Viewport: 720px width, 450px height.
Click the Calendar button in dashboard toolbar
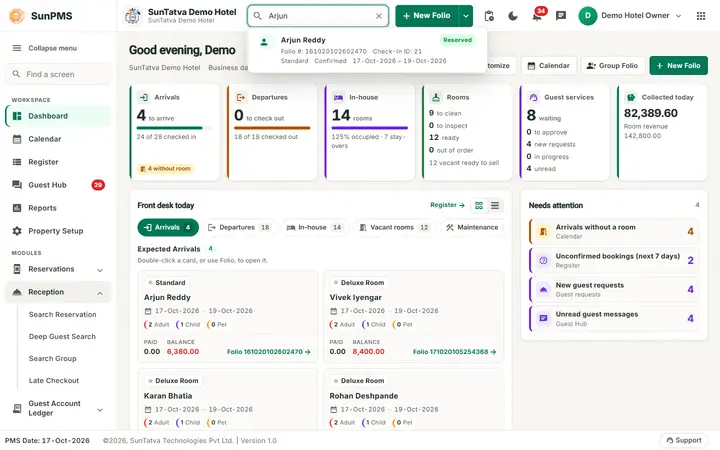[549, 66]
